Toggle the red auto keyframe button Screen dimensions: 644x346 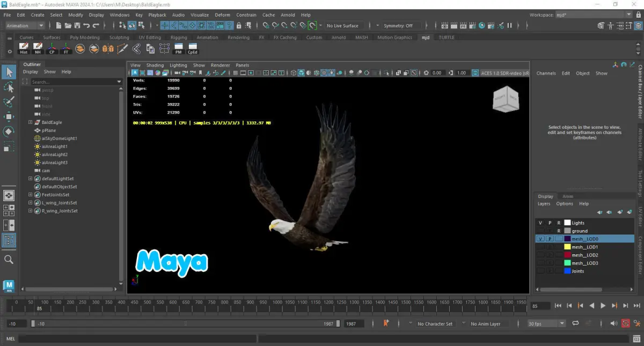[x=626, y=323]
